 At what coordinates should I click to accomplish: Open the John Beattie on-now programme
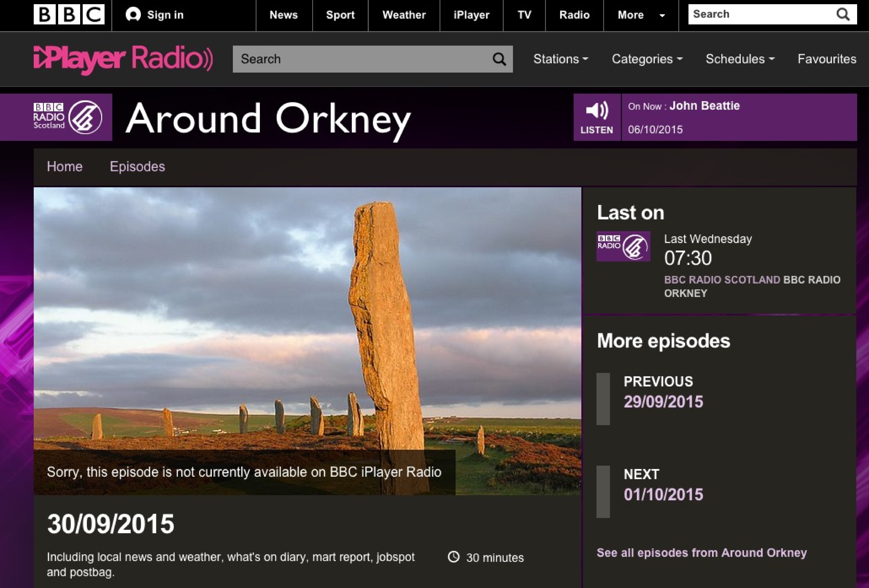[x=705, y=106]
